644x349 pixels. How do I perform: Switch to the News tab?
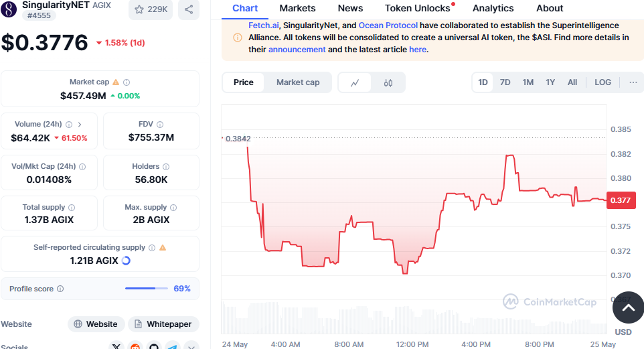click(350, 8)
